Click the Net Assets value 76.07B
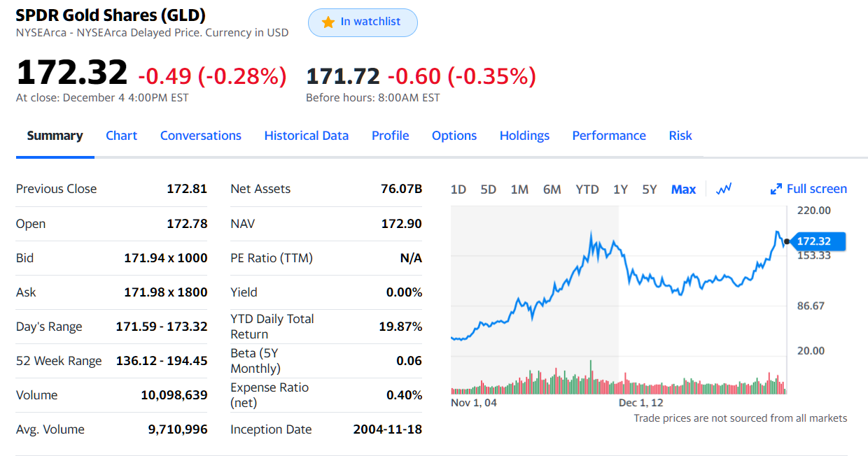 point(402,189)
